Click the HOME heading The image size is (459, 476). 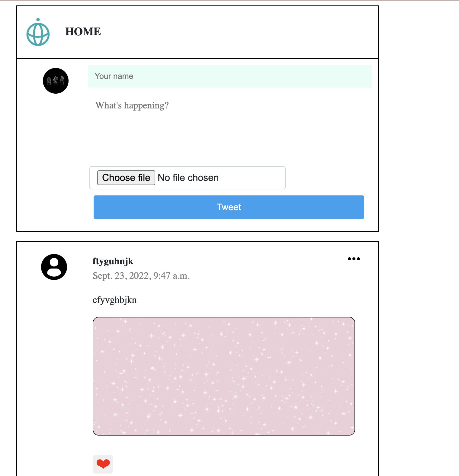[83, 31]
